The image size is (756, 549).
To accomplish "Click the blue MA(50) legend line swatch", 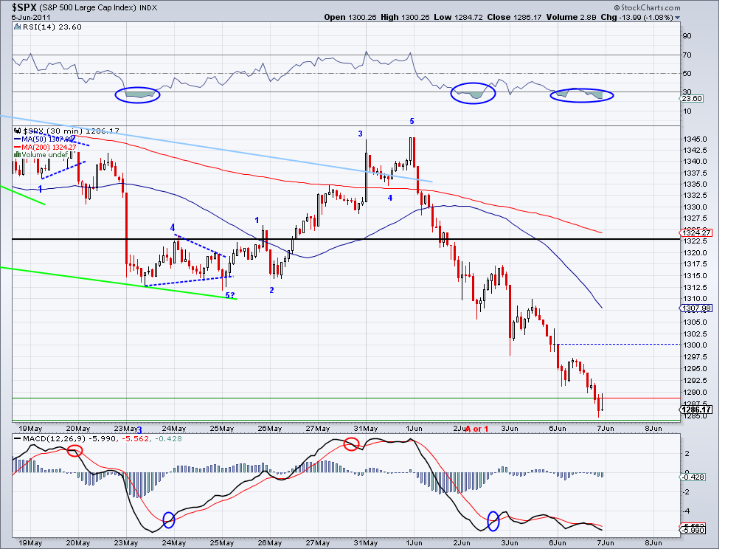I will point(18,139).
